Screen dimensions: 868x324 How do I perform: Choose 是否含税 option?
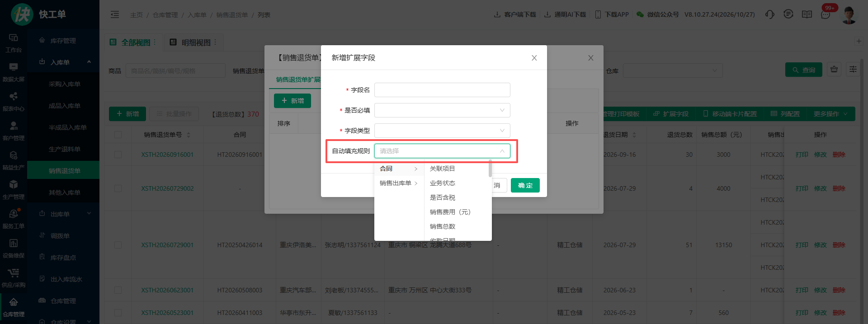tap(457, 197)
